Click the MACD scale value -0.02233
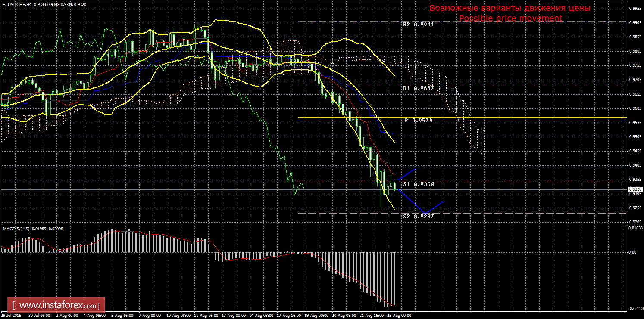This screenshot has width=644, height=319. click(x=635, y=308)
